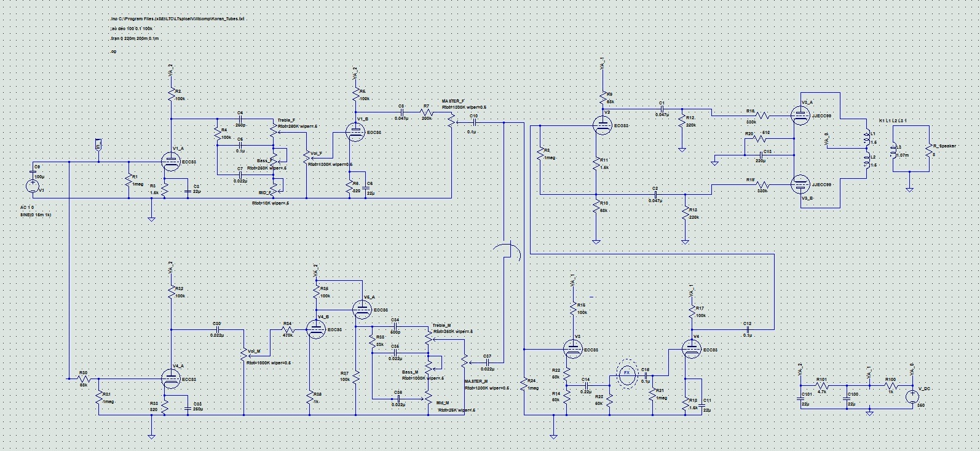Click the K1 L1 L2 L3 1 coupling text
This screenshot has height=451, width=980.
click(x=892, y=120)
